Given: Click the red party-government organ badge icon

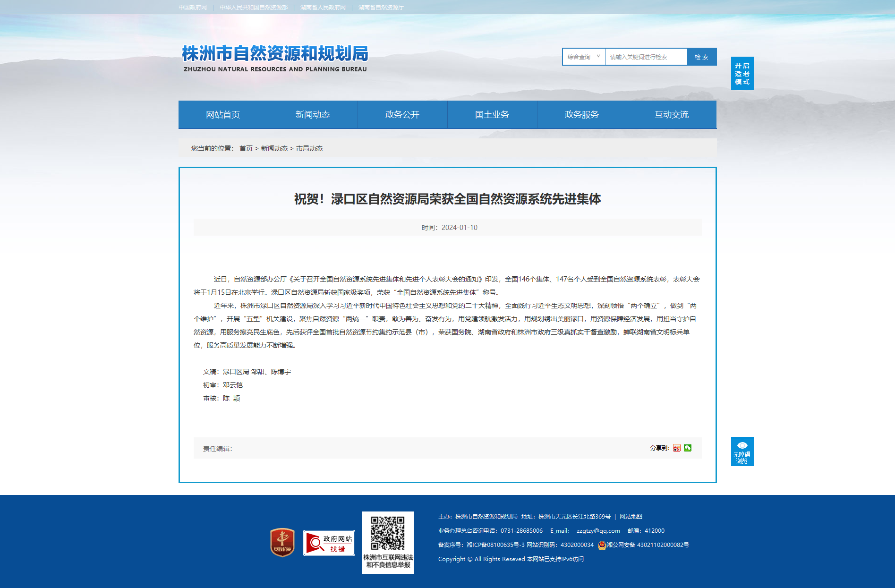Looking at the screenshot, I should (x=282, y=542).
